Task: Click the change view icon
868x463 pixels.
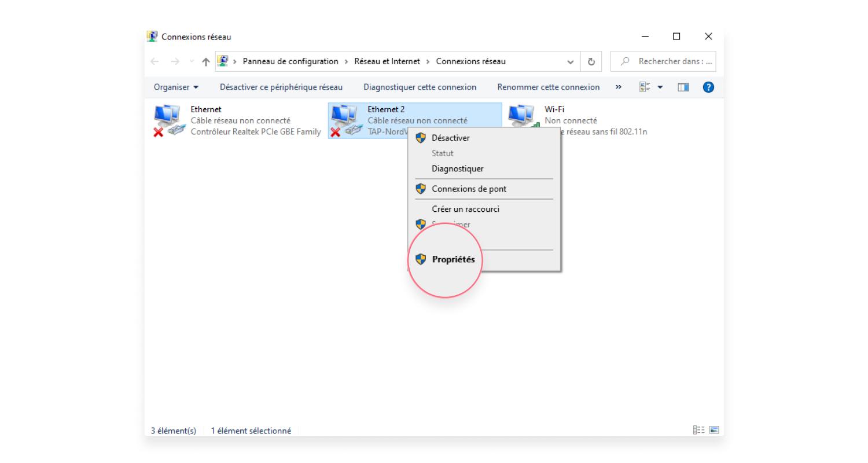Action: (645, 87)
